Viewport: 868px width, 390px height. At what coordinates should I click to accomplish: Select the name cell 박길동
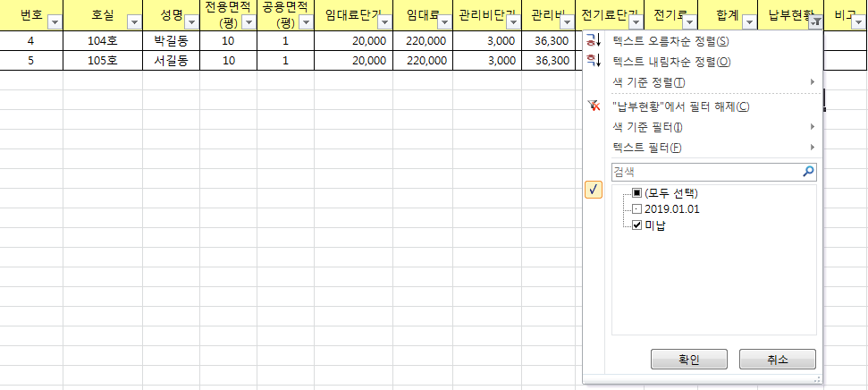pos(171,40)
